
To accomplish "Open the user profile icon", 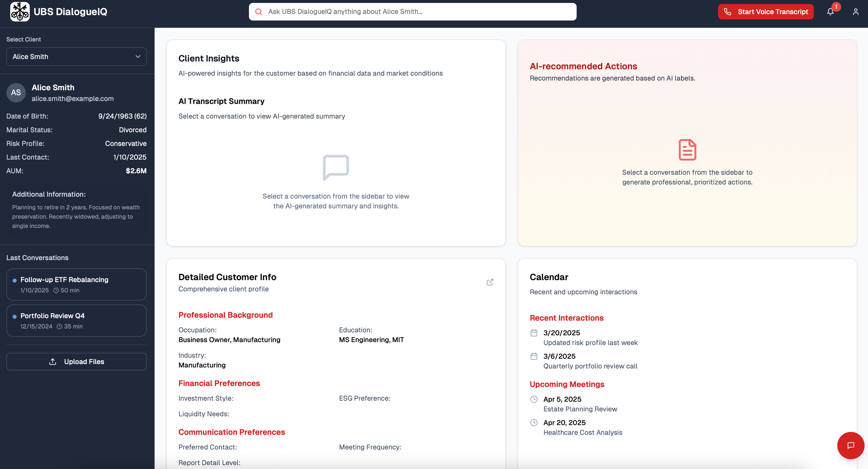I will (856, 11).
